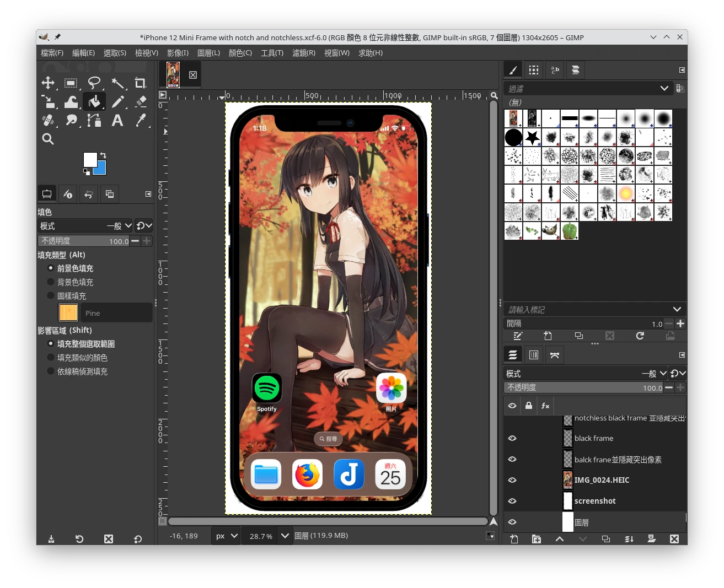Select the Bucket Fill tool
The height and width of the screenshot is (588, 724).
(94, 102)
